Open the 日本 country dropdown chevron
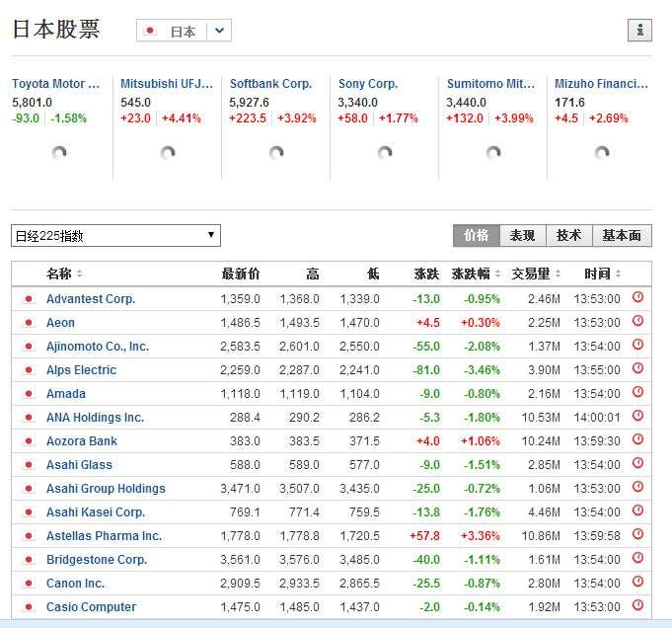672x628 pixels. click(219, 31)
